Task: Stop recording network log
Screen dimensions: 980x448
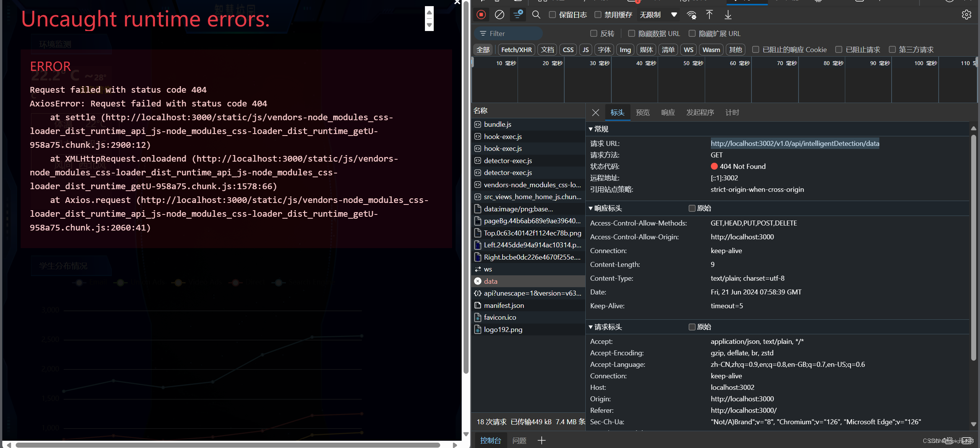Action: [481, 15]
